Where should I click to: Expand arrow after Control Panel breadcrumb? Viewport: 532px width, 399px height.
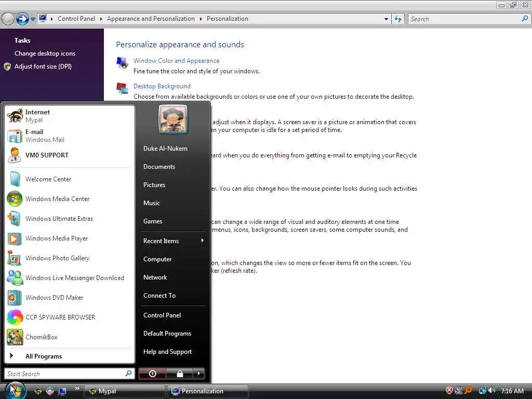click(x=101, y=19)
